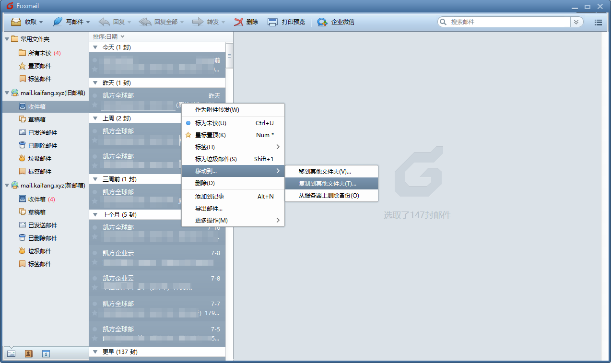Collapse the mail.kaifang.xyz(旧邮箱) account
The image size is (611, 364).
(7, 93)
